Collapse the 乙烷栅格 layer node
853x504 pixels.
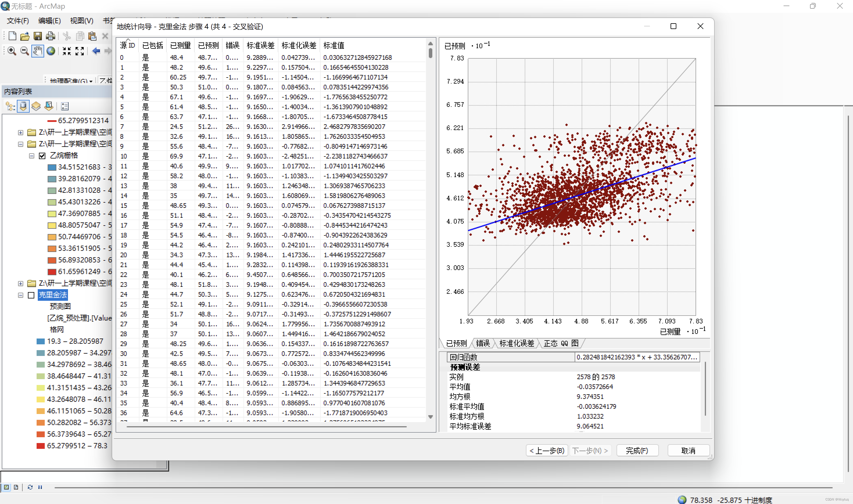coord(32,156)
